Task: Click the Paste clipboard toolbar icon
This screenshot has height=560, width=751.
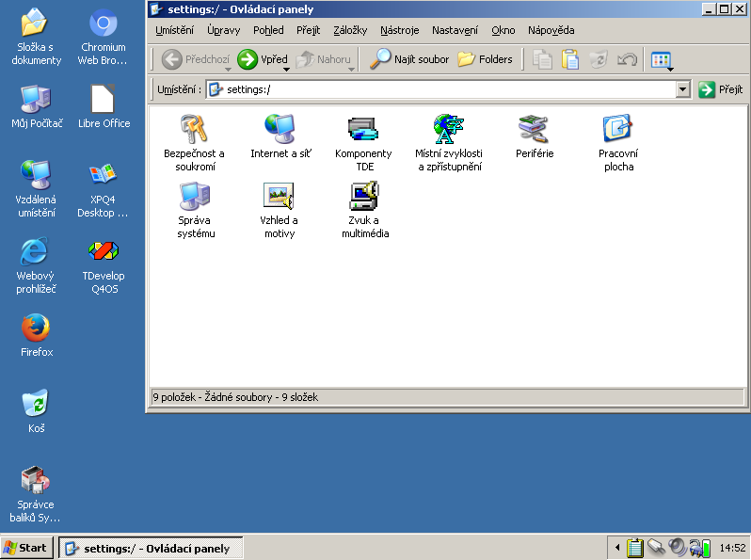Action: pos(570,59)
